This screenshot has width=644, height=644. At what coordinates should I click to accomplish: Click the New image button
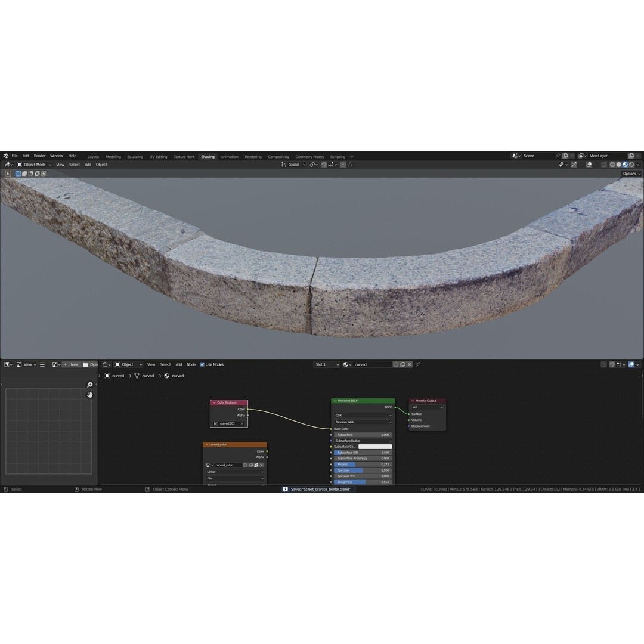click(x=70, y=365)
